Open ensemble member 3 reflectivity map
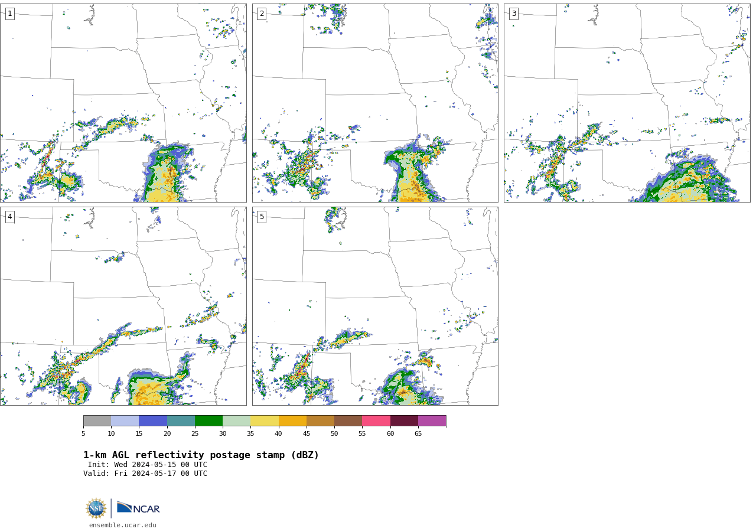 (627, 103)
